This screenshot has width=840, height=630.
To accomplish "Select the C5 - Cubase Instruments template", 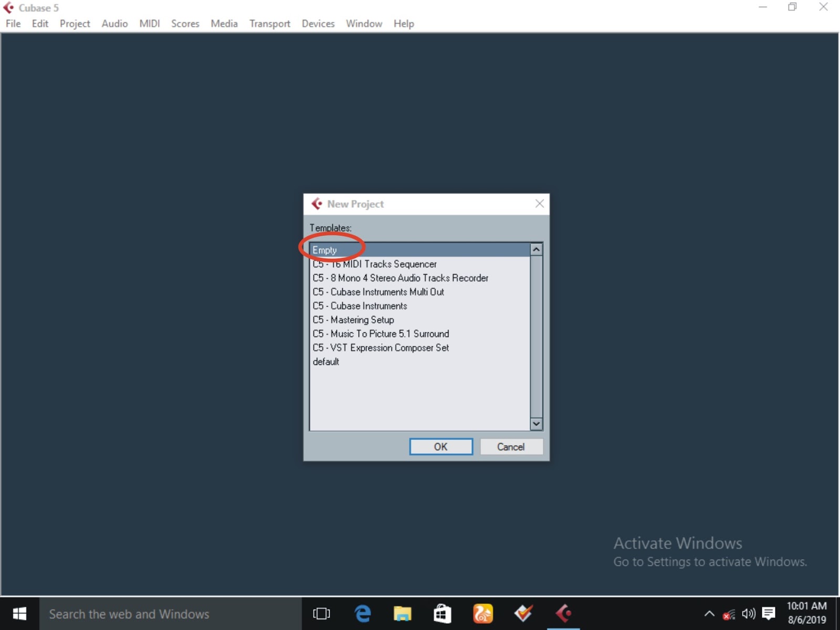I will tap(420, 306).
